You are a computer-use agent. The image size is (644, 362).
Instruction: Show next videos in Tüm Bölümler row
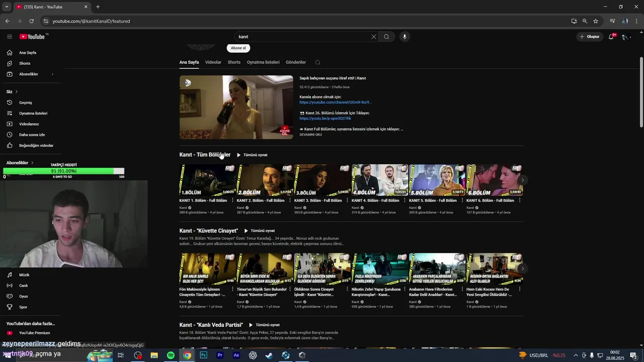522,180
